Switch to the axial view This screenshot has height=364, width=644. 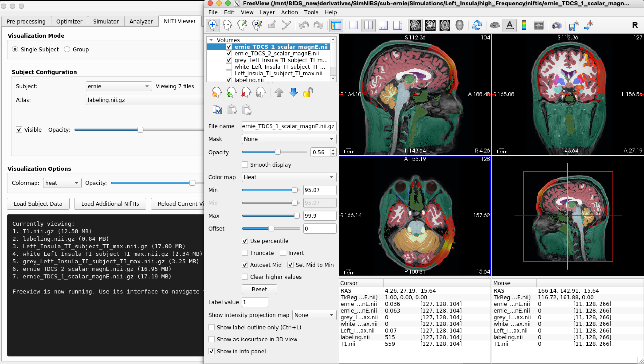click(x=445, y=25)
